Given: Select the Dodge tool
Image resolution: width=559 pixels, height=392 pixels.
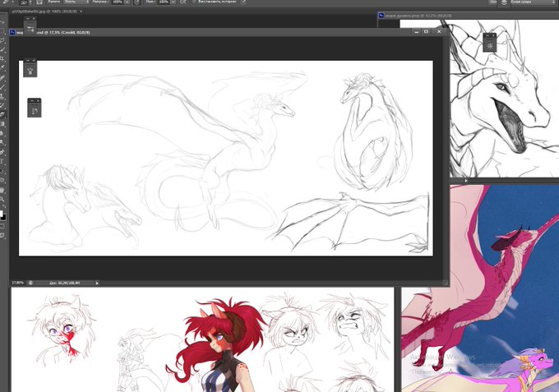Looking at the screenshot, I should (2, 142).
